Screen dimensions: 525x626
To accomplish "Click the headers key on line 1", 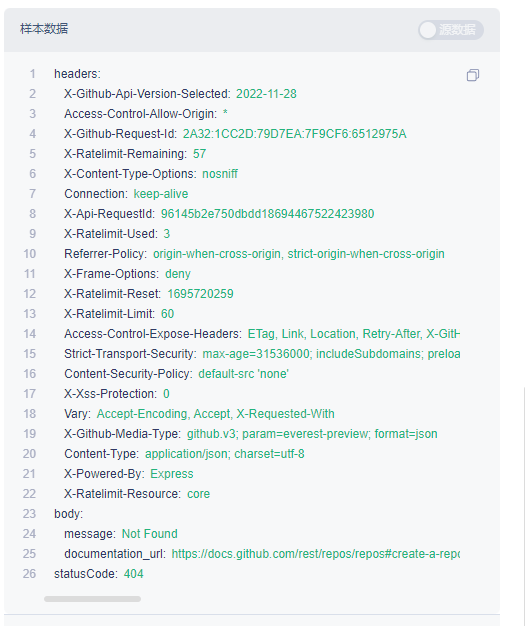I will click(x=77, y=74).
